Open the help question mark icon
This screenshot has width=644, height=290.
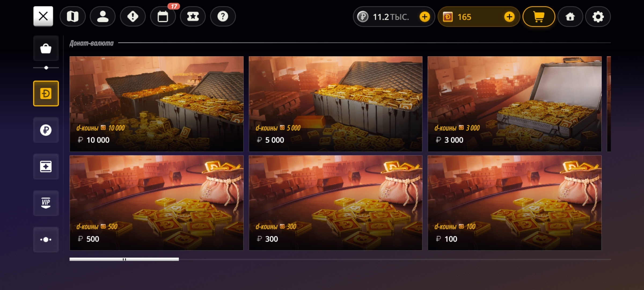click(x=223, y=17)
